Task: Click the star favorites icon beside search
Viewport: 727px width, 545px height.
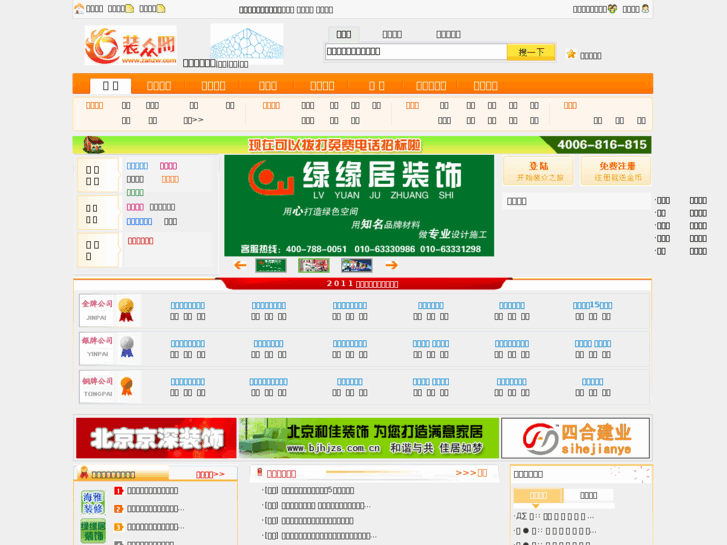Action: pyautogui.click(x=571, y=54)
